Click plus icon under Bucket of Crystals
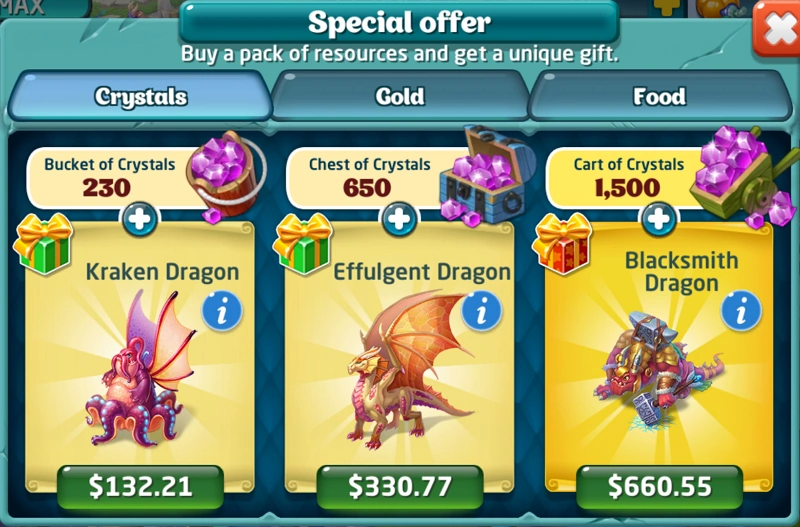This screenshot has height=527, width=800. point(139,219)
